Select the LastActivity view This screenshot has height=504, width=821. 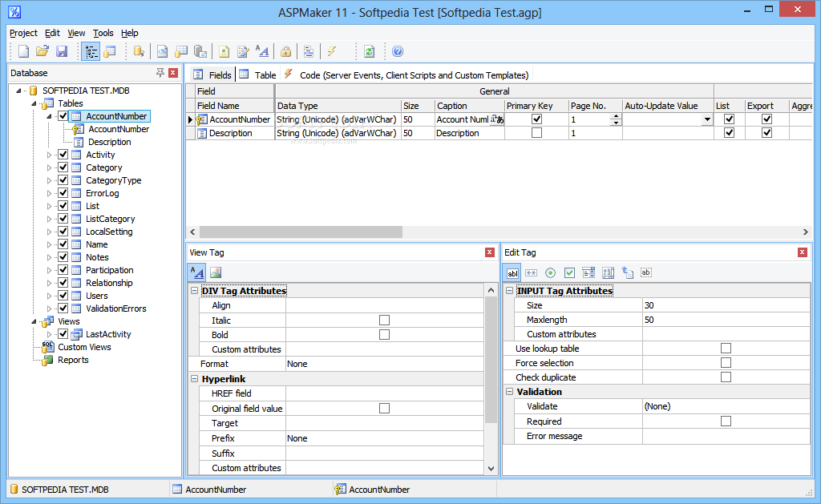pos(108,334)
